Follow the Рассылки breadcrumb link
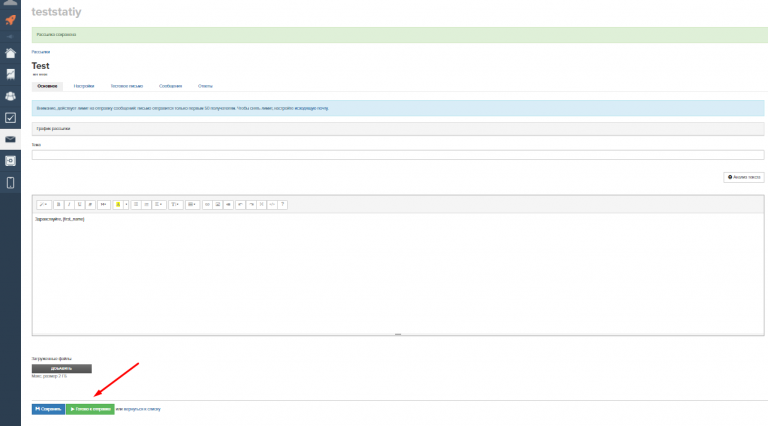The width and height of the screenshot is (768, 426). [40, 50]
